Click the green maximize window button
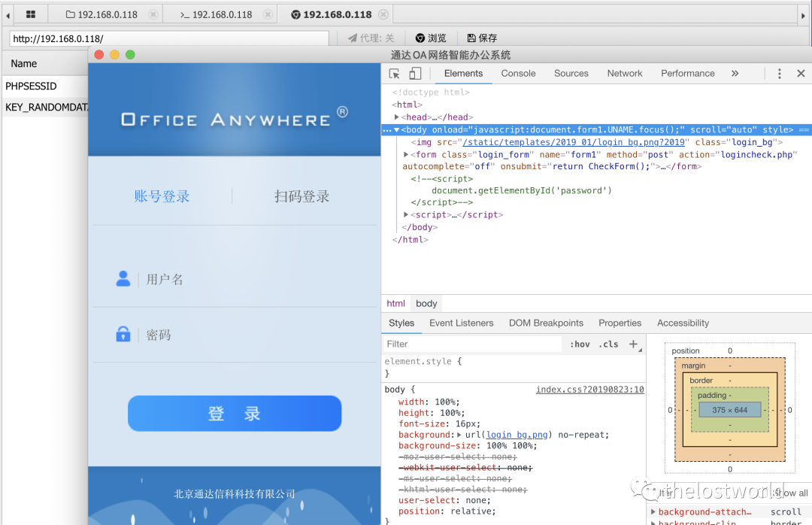 click(x=130, y=54)
